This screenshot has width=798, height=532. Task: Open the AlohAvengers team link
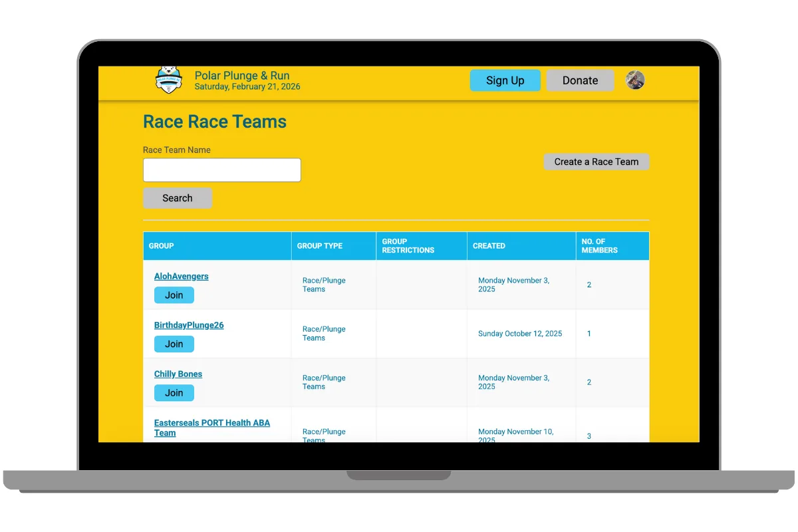coord(181,277)
